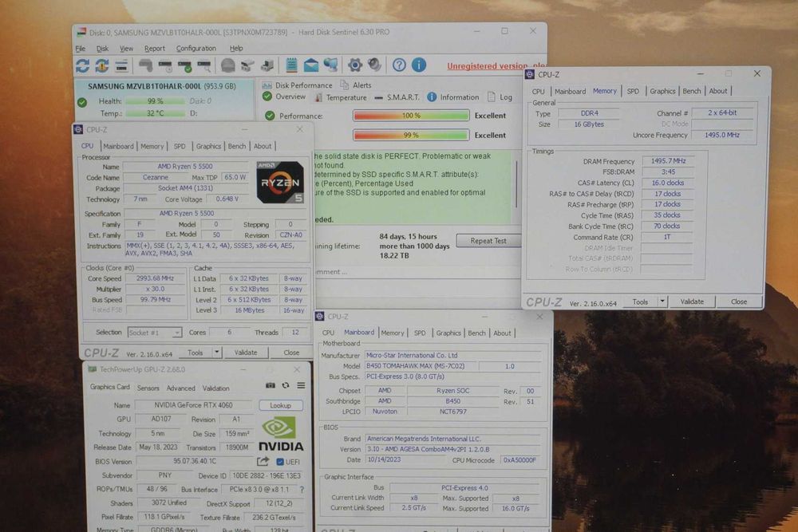798x532 pixels.
Task: Click the disk list panel icon in Sentinel toolbar
Action: (121, 65)
